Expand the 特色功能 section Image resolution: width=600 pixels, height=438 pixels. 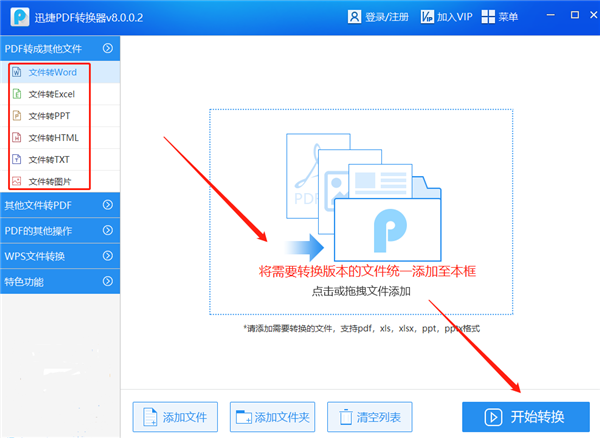coord(60,282)
